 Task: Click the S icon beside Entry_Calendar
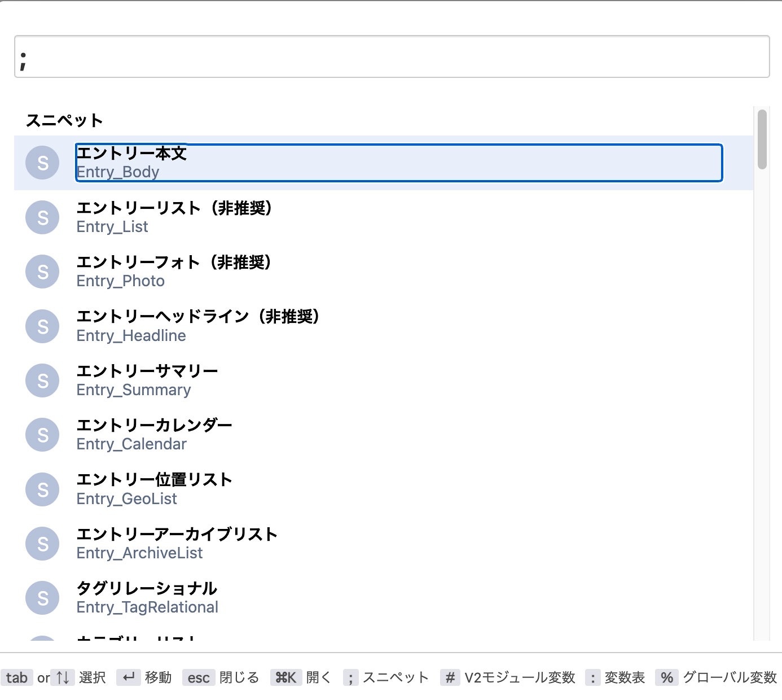click(42, 435)
